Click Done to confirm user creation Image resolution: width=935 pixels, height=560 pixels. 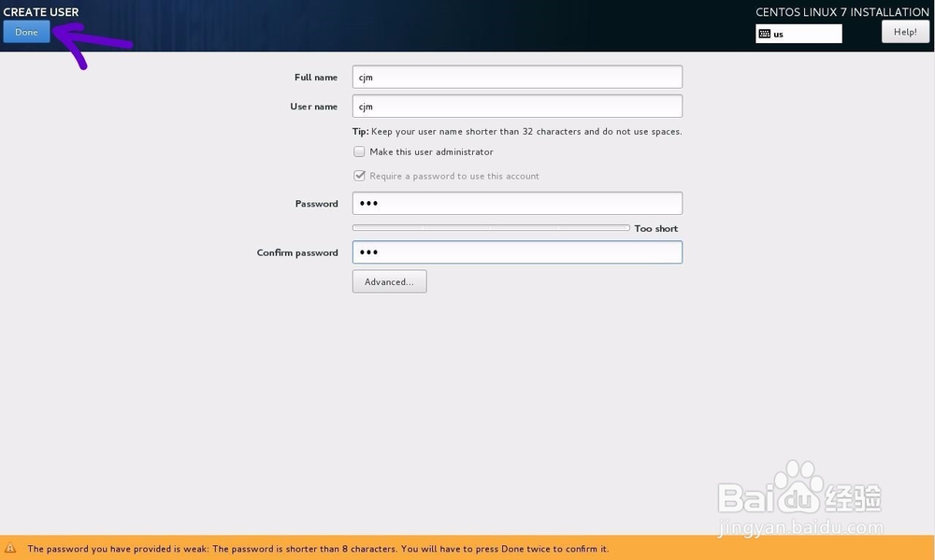coord(26,31)
